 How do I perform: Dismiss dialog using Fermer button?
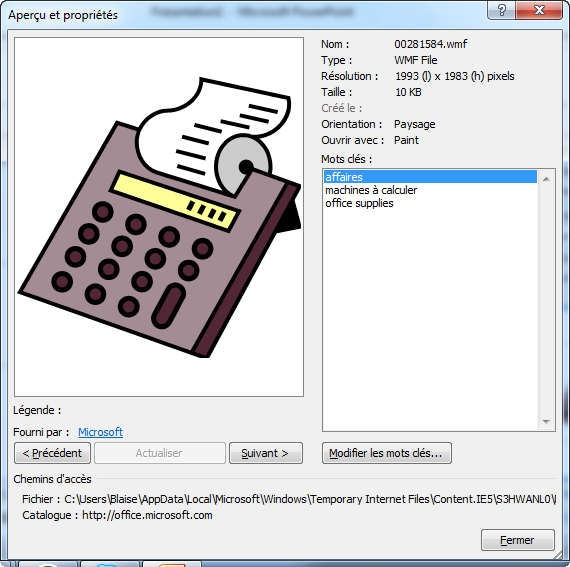tap(518, 540)
